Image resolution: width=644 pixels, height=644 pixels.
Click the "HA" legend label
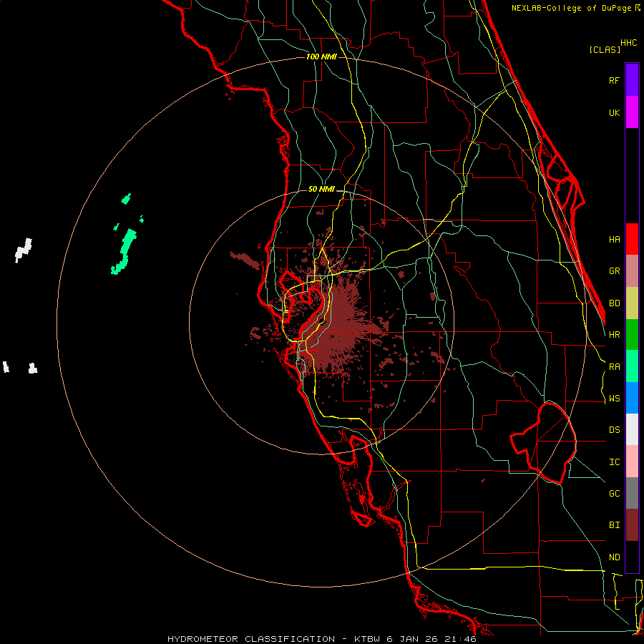point(614,240)
